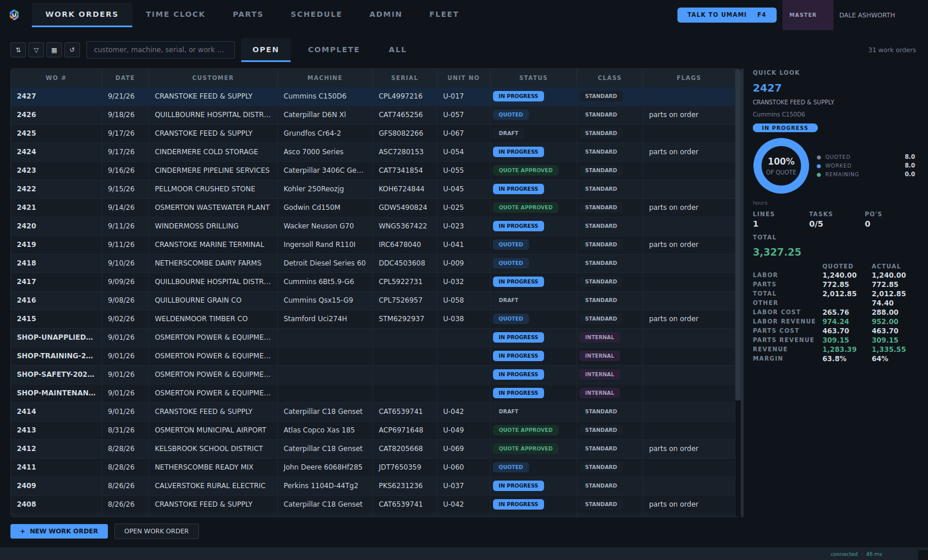The width and height of the screenshot is (928, 560).
Task: Open the Parts tab
Action: pos(248,14)
